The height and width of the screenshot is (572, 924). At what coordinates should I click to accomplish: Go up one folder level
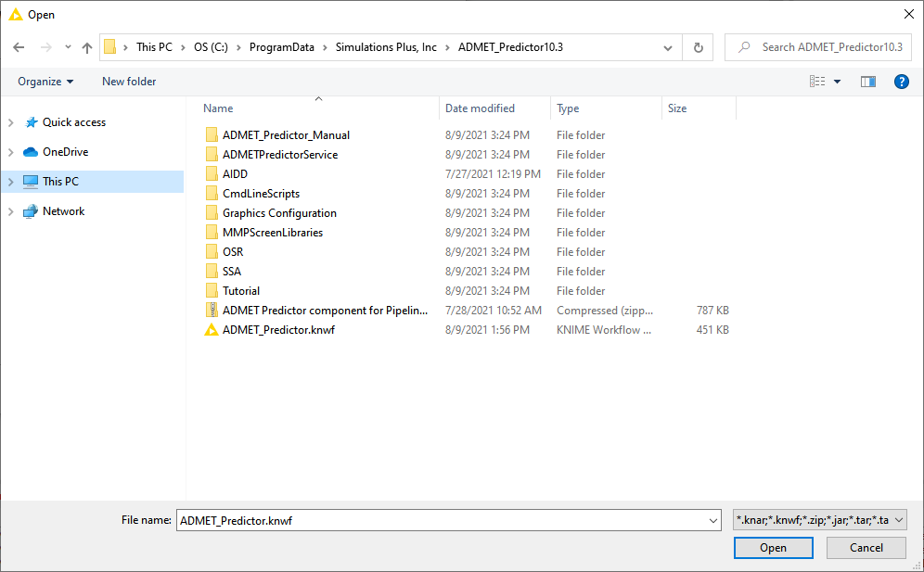87,47
